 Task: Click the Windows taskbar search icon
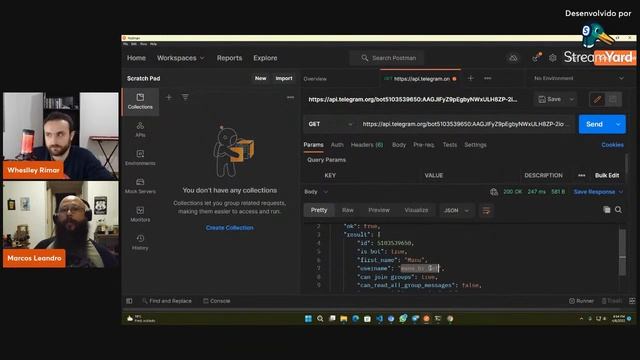320,318
